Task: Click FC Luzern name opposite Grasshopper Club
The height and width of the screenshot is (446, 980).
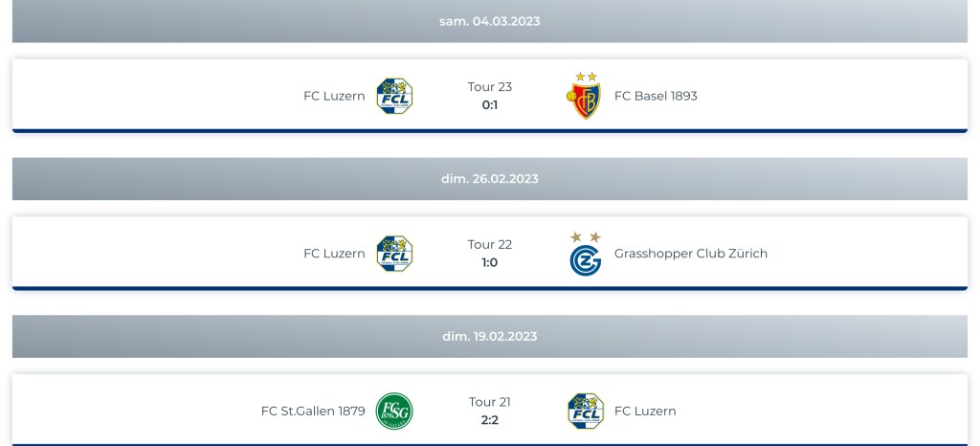Action: [x=334, y=254]
